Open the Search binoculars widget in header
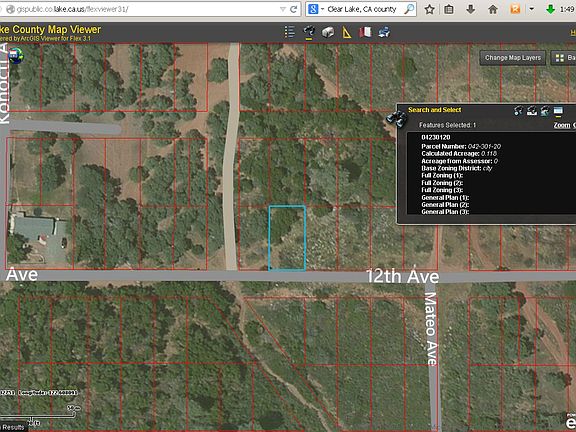The height and width of the screenshot is (432, 576). tap(309, 32)
